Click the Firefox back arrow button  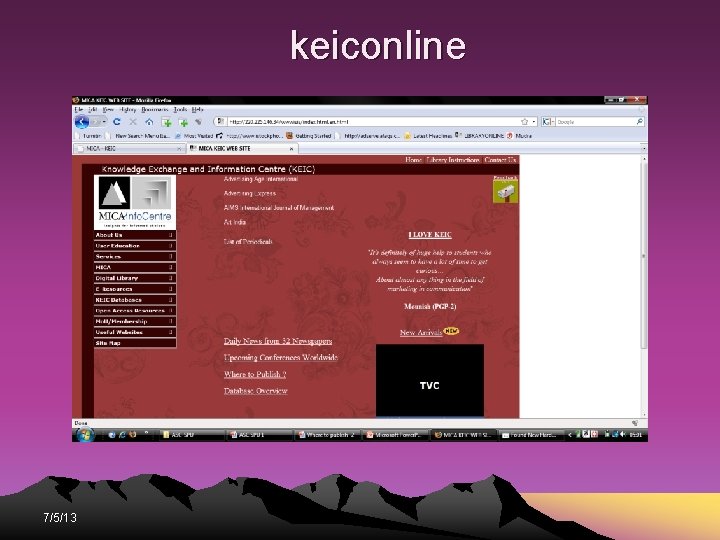[x=82, y=122]
